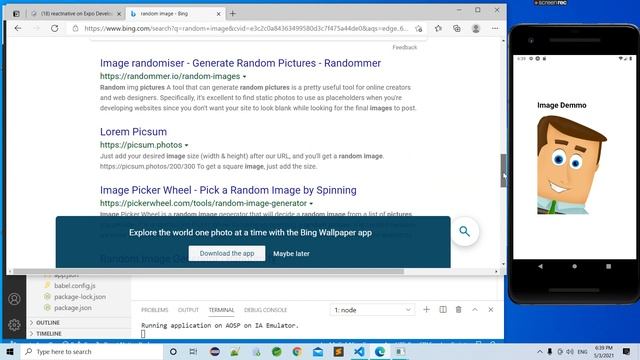Tap the Android emulator back button
The width and height of the screenshot is (640, 360).
point(540,266)
